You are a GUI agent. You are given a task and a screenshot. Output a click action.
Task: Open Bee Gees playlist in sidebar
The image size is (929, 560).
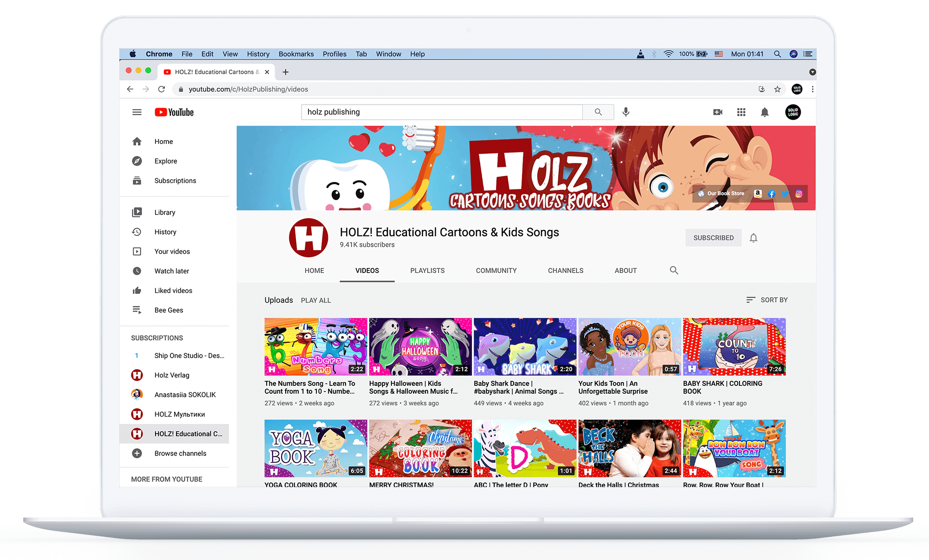tap(174, 310)
